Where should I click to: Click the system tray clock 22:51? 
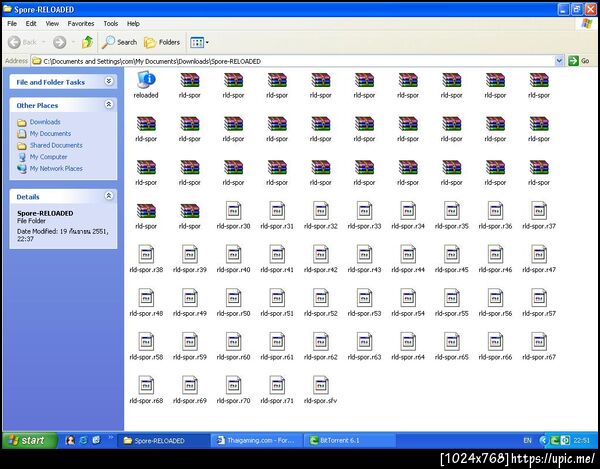[582, 440]
